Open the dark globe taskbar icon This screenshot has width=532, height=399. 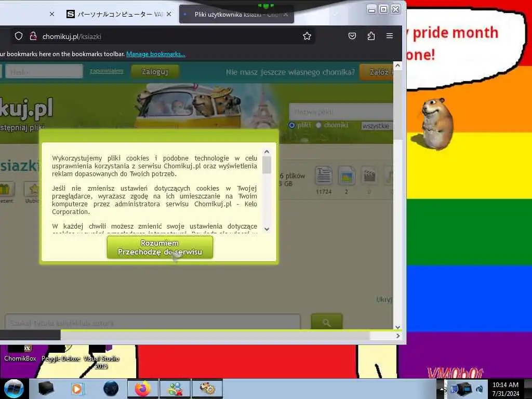(111, 389)
